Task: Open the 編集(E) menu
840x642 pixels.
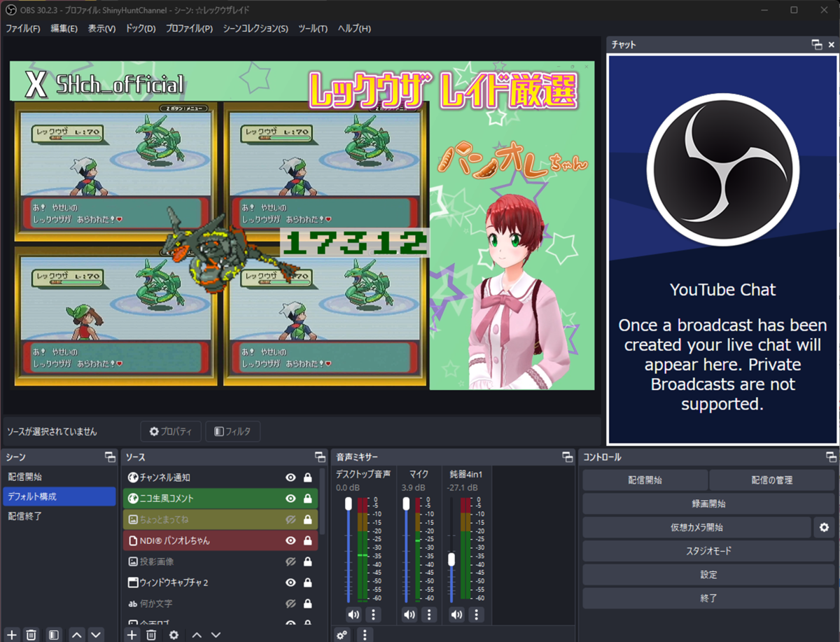Action: (64, 29)
